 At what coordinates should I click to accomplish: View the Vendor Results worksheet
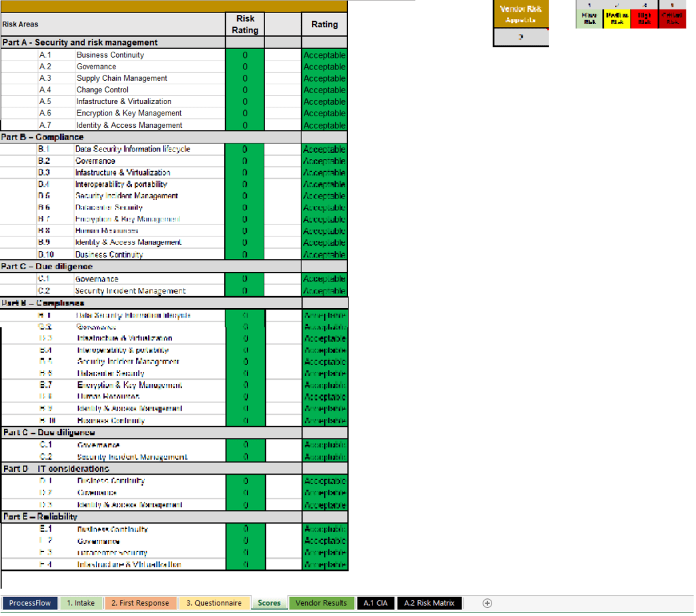320,602
